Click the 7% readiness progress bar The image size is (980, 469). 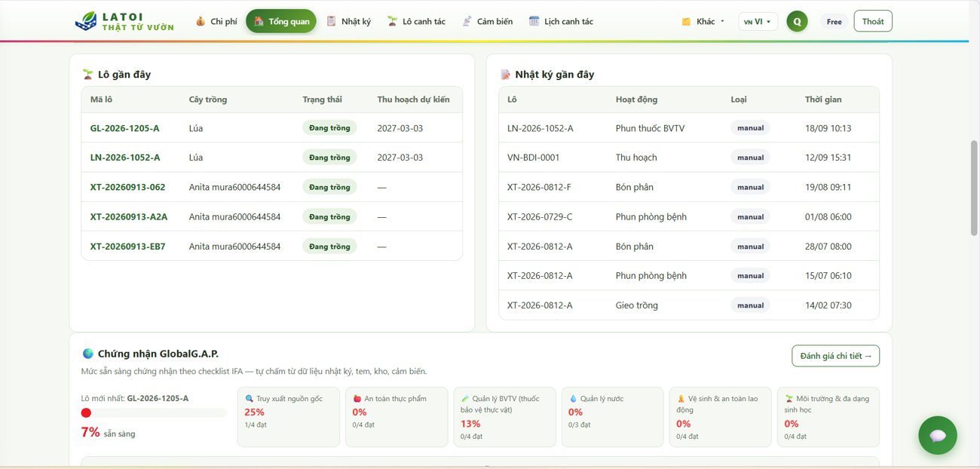coord(154,412)
